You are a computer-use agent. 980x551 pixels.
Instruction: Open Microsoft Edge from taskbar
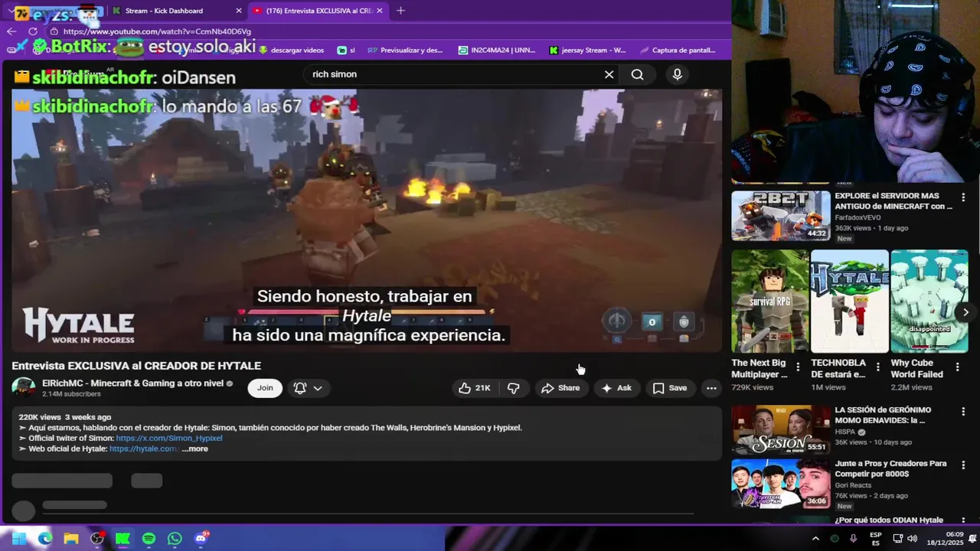pos(45,539)
